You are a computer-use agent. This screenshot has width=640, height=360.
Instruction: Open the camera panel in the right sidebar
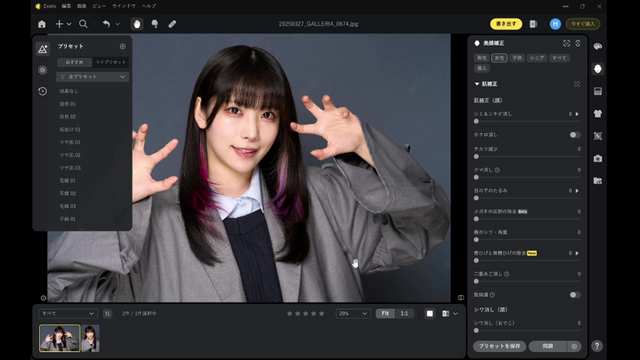(x=598, y=158)
